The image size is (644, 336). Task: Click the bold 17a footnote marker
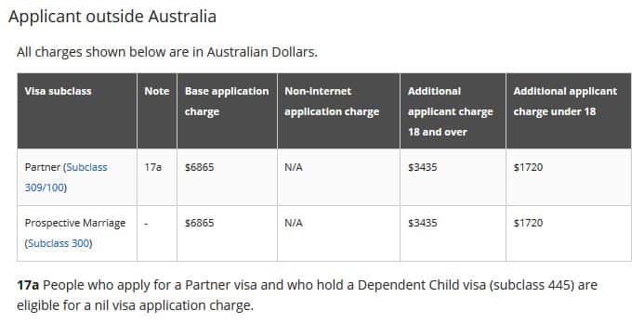pos(28,285)
